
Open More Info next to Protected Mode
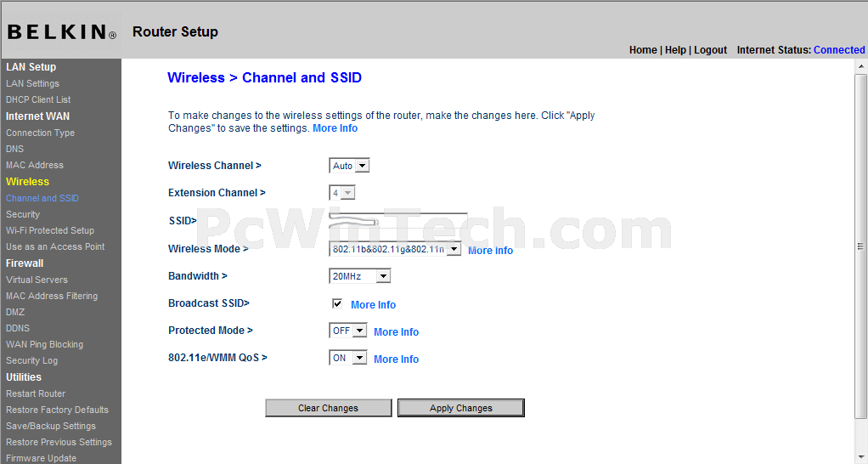(397, 331)
